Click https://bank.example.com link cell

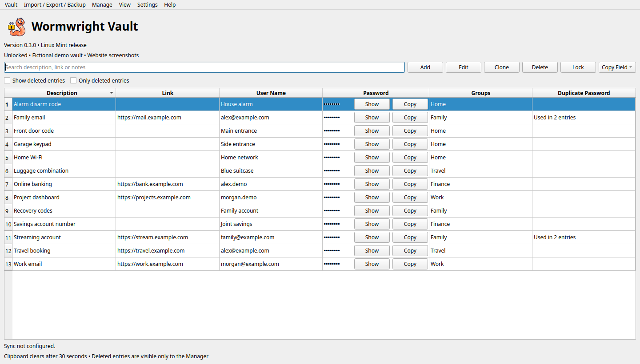point(168,184)
